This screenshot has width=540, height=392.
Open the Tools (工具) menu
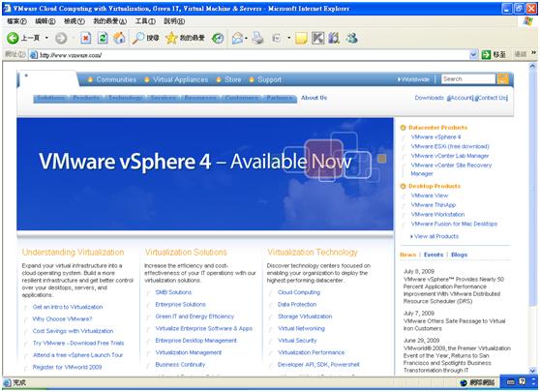[x=145, y=21]
